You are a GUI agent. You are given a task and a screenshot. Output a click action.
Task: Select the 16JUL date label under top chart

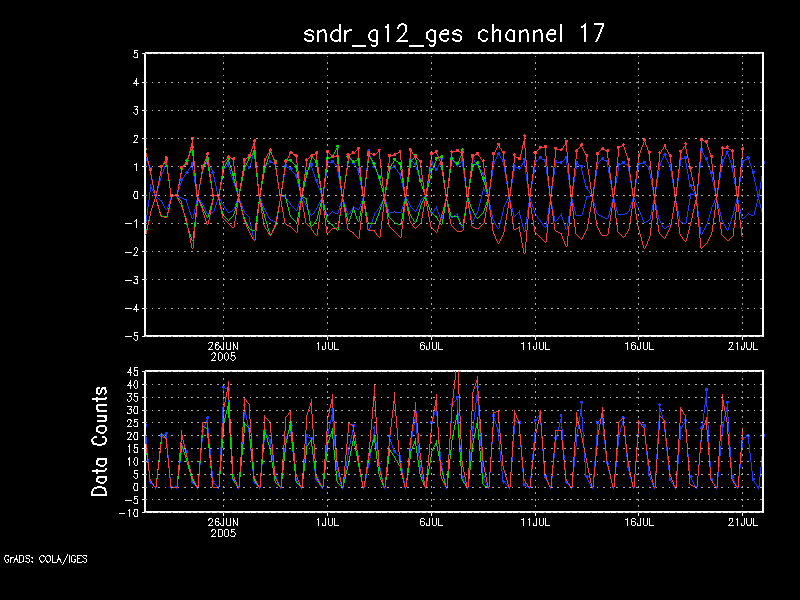(639, 345)
